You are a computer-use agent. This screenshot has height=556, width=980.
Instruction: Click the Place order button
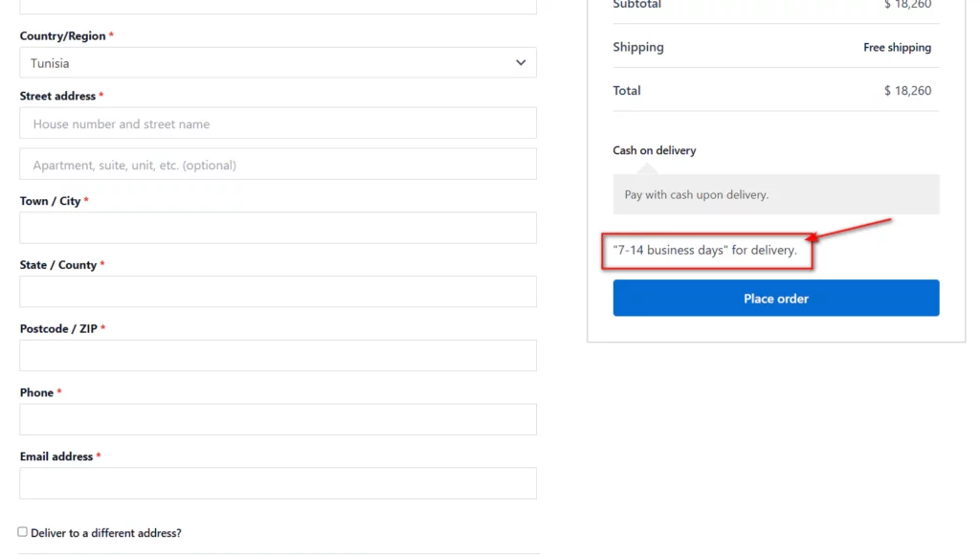775,298
